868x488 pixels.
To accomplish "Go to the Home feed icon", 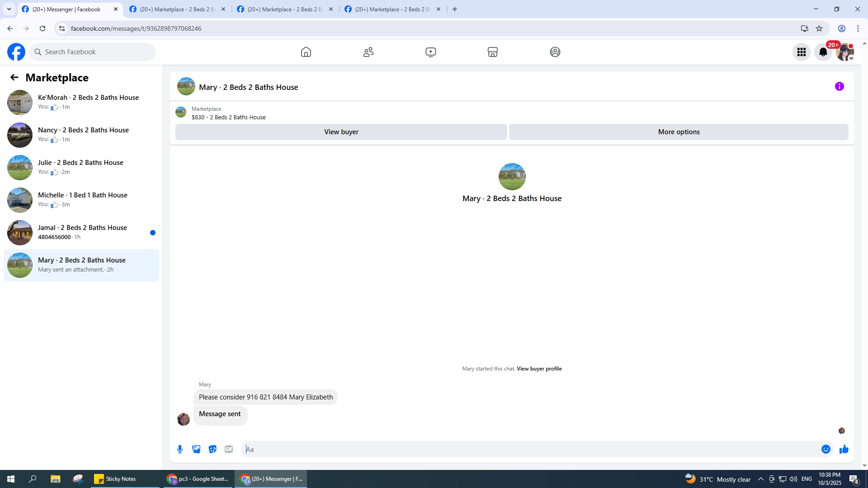I will [x=306, y=52].
